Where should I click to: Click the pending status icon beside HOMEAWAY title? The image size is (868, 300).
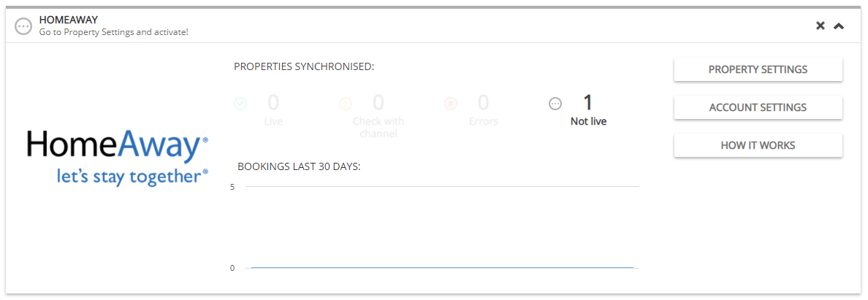[23, 26]
